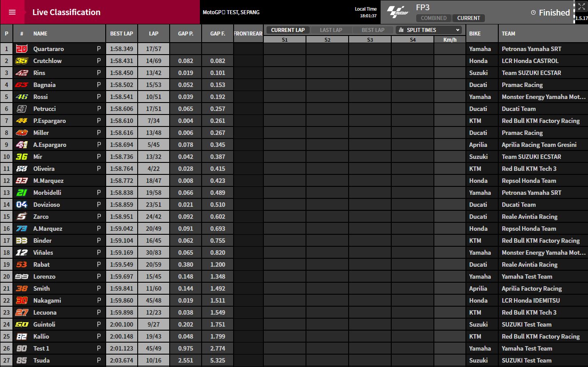588x367 pixels.
Task: Click Lorenzo's number 99 badge
Action: (x=21, y=276)
